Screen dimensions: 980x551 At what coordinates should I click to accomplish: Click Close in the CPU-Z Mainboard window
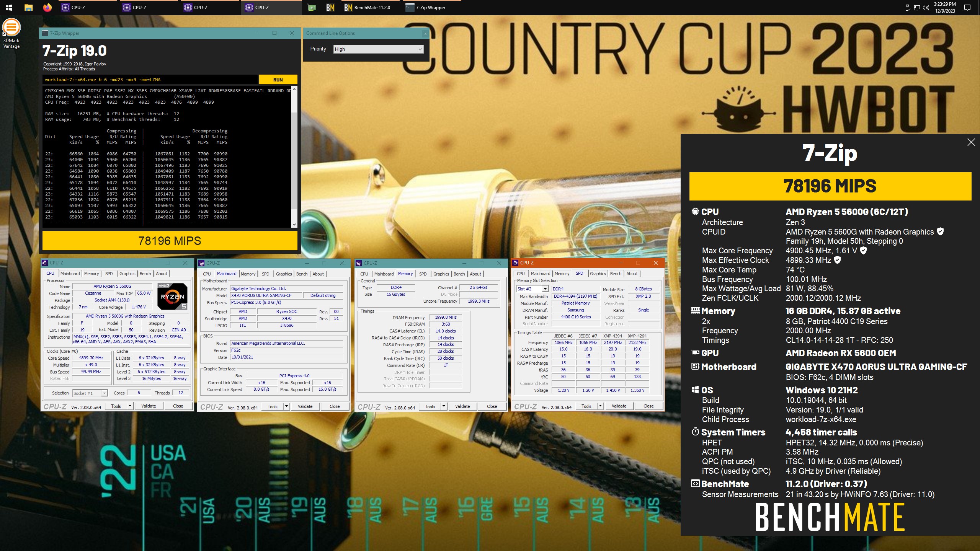(335, 406)
